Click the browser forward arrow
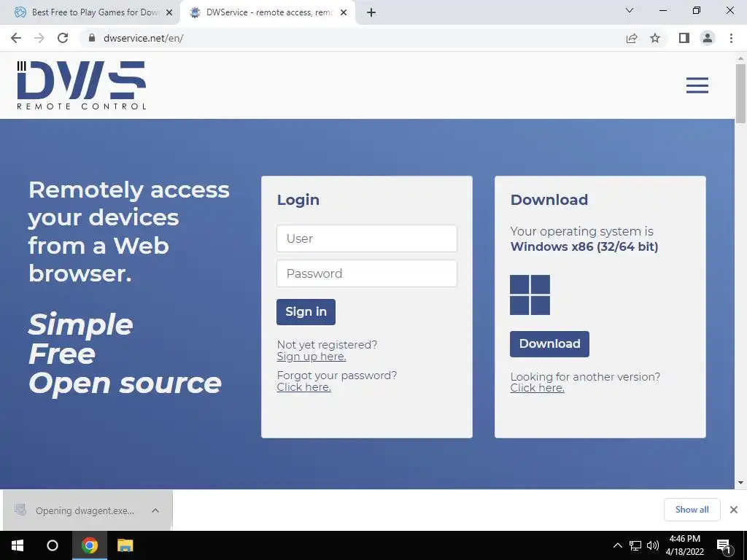Viewport: 747px width, 560px height. tap(39, 38)
